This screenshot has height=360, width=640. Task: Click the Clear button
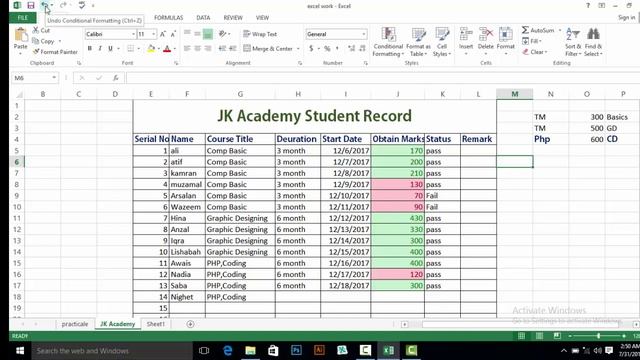(535, 52)
